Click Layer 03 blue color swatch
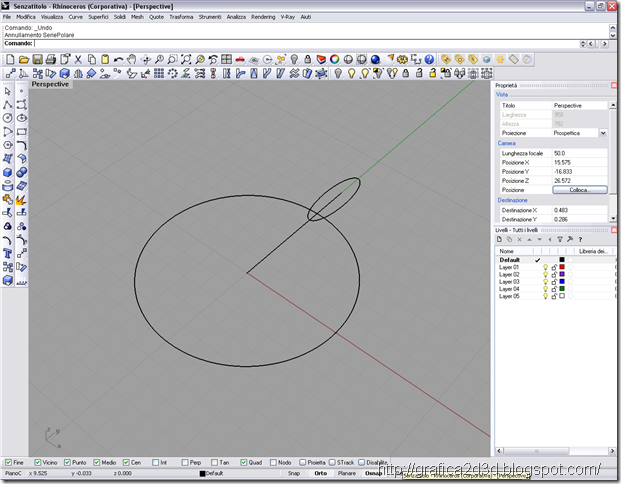Image resolution: width=621 pixels, height=484 pixels. coord(562,282)
